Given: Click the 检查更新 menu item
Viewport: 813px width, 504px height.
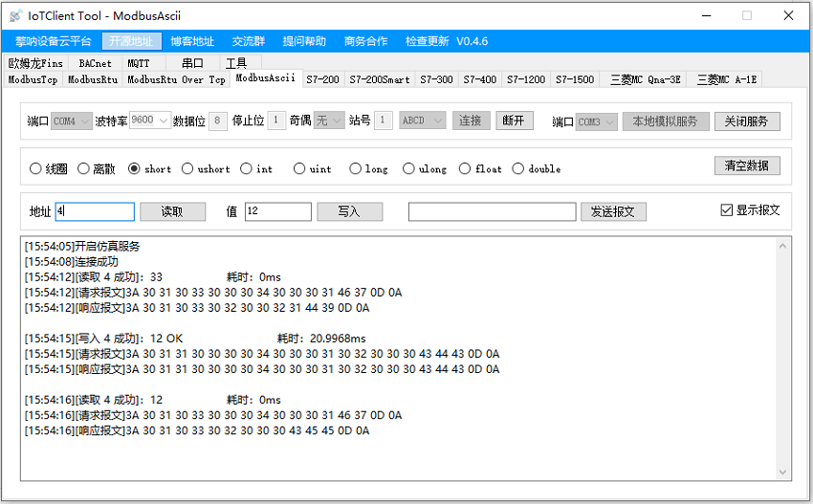Looking at the screenshot, I should tap(427, 41).
